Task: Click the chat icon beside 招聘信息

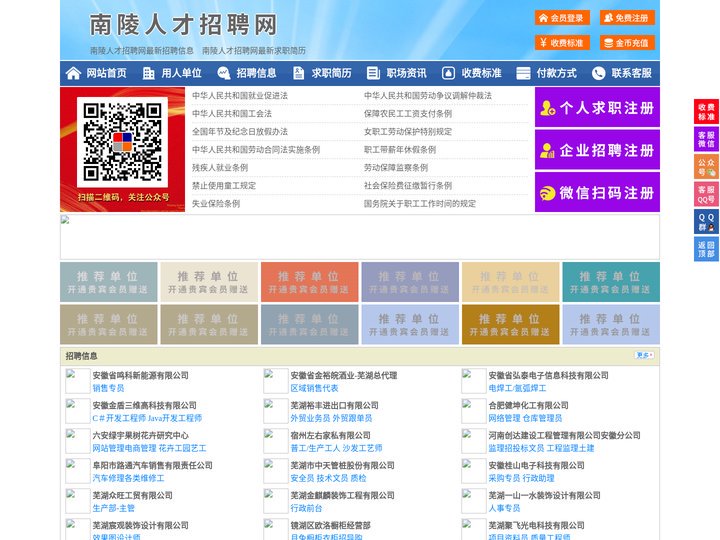Action: (x=224, y=73)
